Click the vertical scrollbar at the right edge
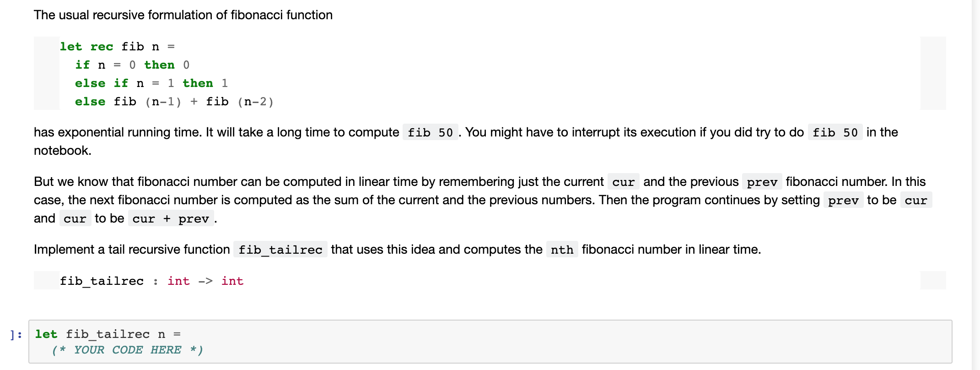 976,185
